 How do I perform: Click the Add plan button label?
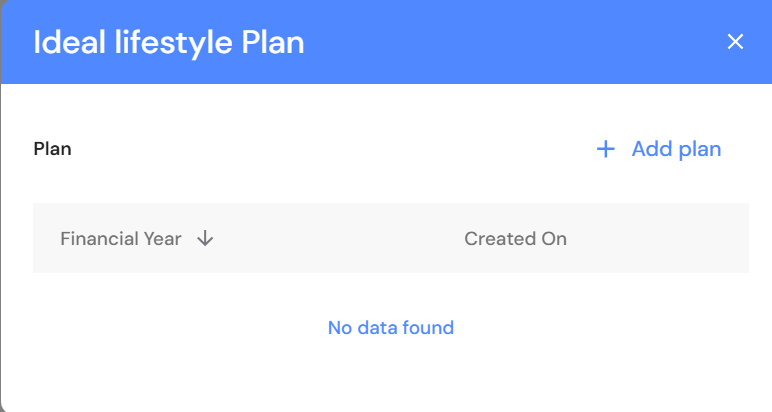click(x=676, y=149)
